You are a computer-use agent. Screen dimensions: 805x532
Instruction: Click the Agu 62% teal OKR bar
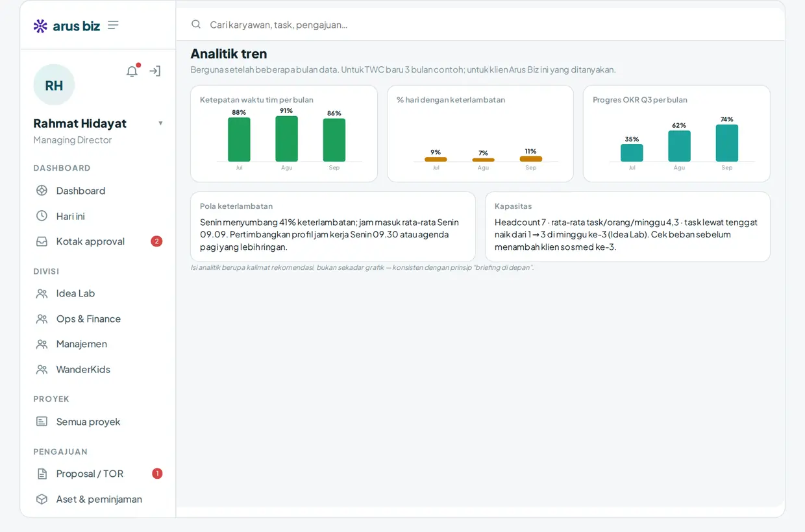(679, 146)
